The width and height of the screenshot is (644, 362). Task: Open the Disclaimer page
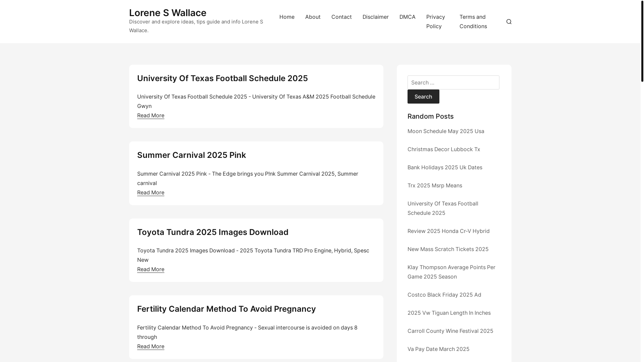coord(375,17)
